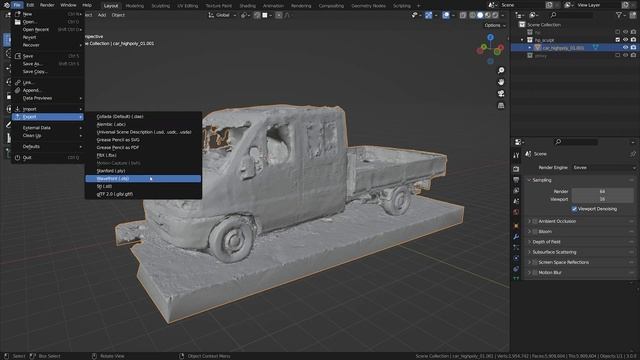The height and width of the screenshot is (360, 640).
Task: Open Import submenu in File menu
Action: (48, 109)
